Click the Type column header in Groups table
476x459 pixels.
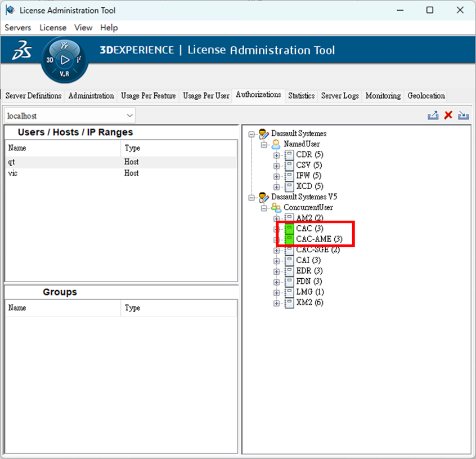pos(178,308)
